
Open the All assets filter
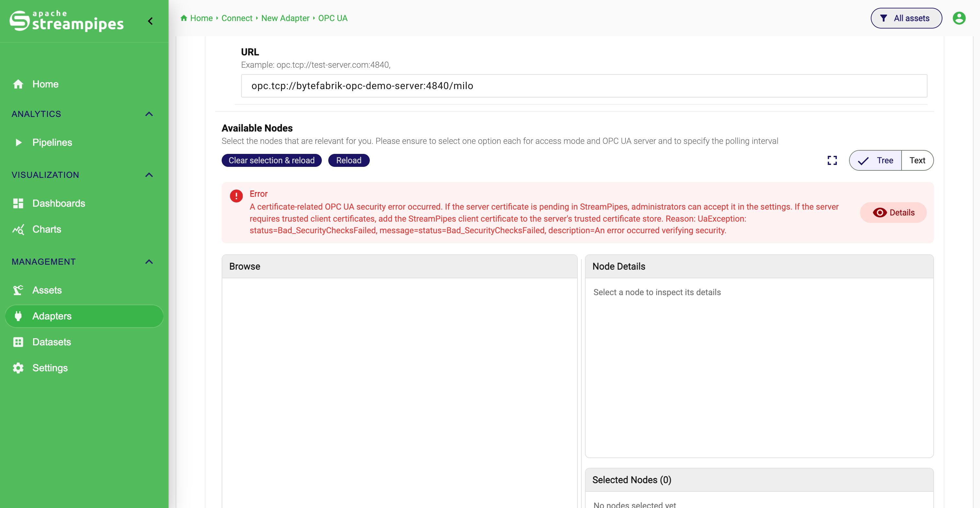[906, 18]
